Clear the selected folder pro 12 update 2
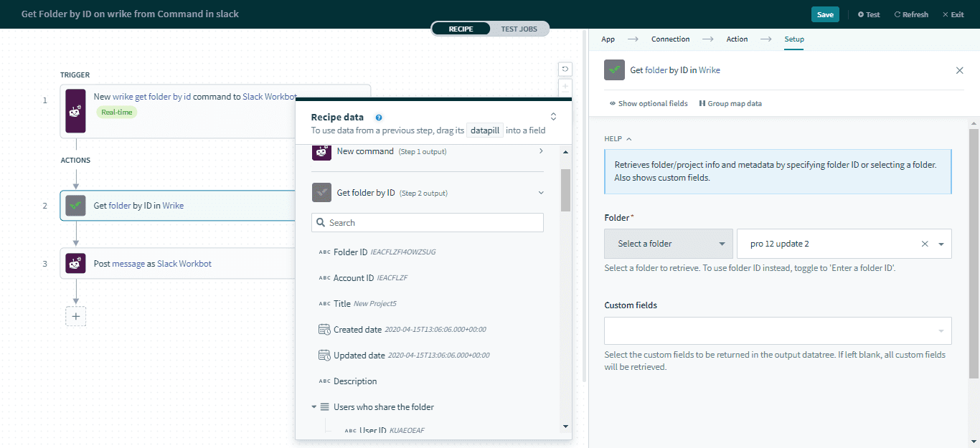Viewport: 980px width, 448px height. pos(925,244)
